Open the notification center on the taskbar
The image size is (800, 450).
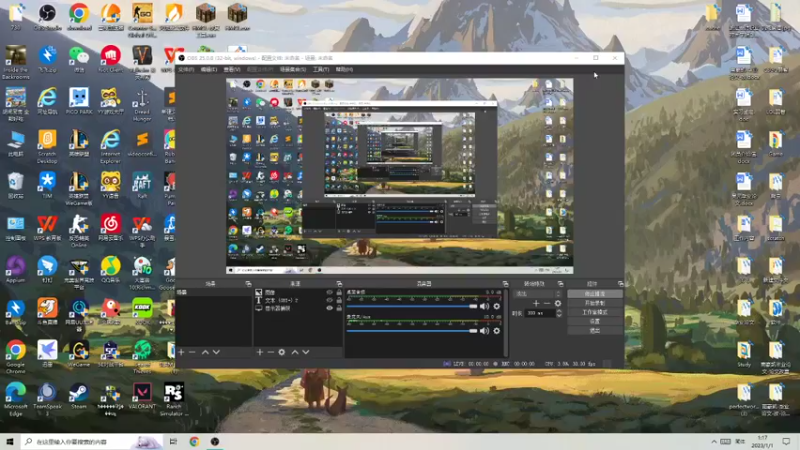point(786,442)
